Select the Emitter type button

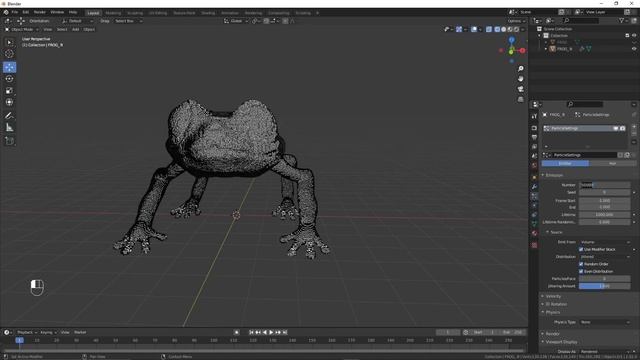pos(565,163)
